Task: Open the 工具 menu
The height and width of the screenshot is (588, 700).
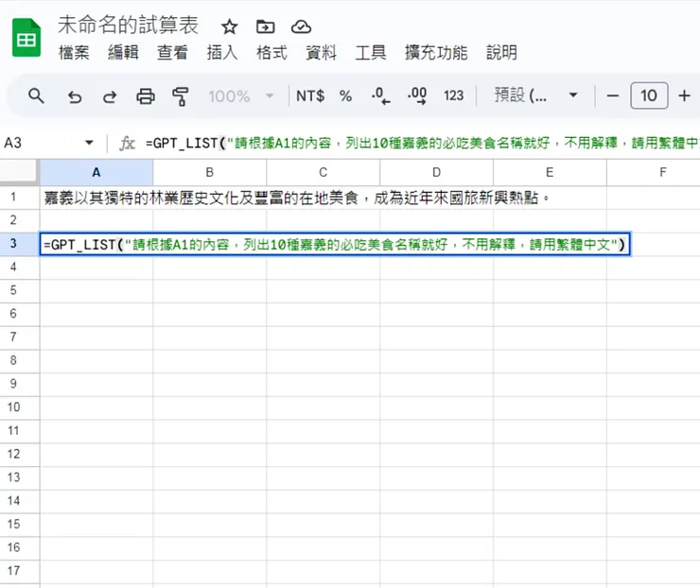Action: click(x=371, y=53)
